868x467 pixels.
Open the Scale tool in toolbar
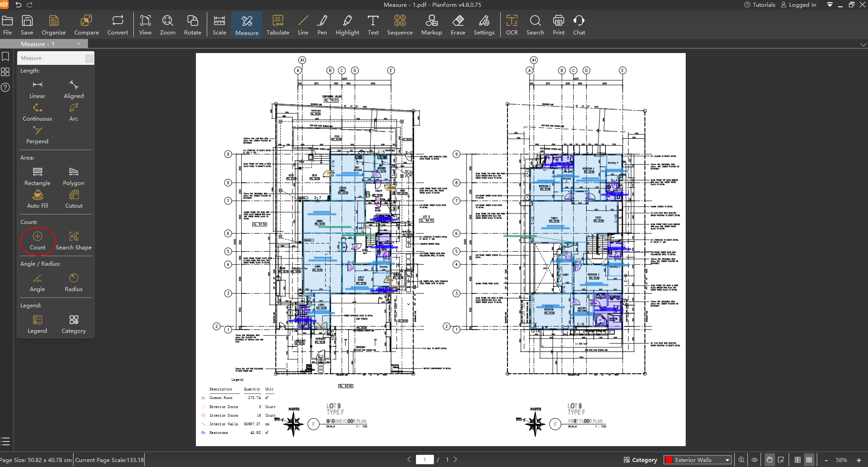(219, 25)
